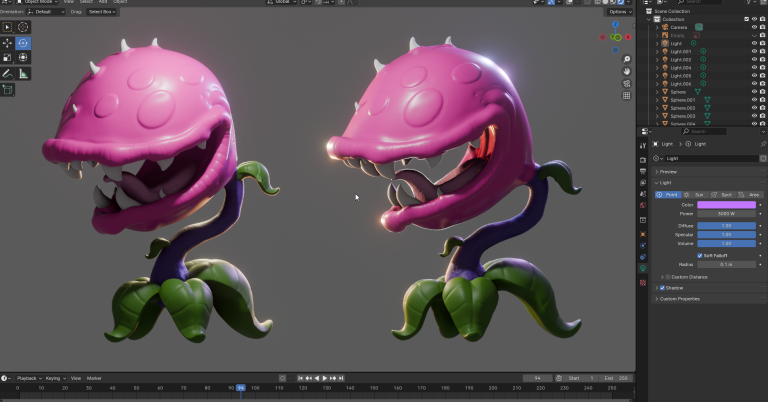Open the Output properties tab icon
Image resolution: width=768 pixels, height=402 pixels.
643,171
